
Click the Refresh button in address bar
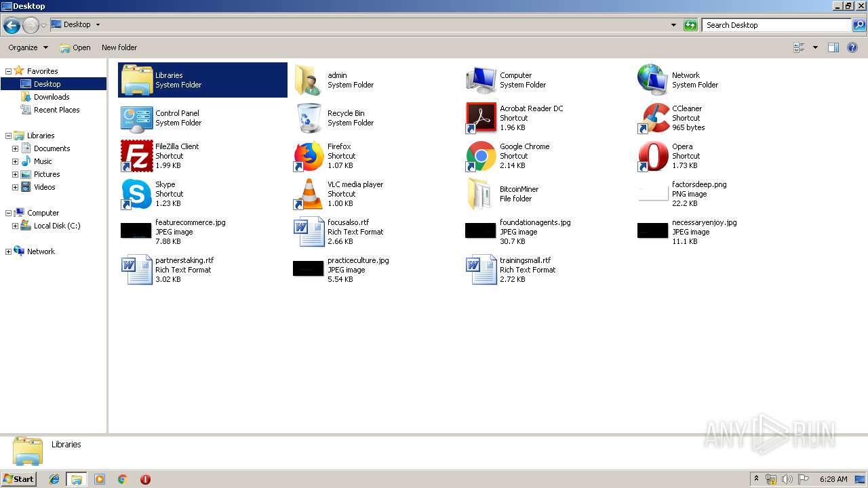(690, 25)
